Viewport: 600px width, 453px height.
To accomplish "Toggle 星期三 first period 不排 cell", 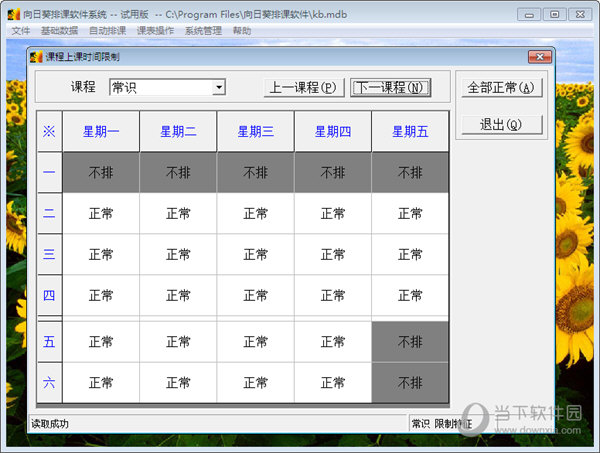I will click(256, 172).
